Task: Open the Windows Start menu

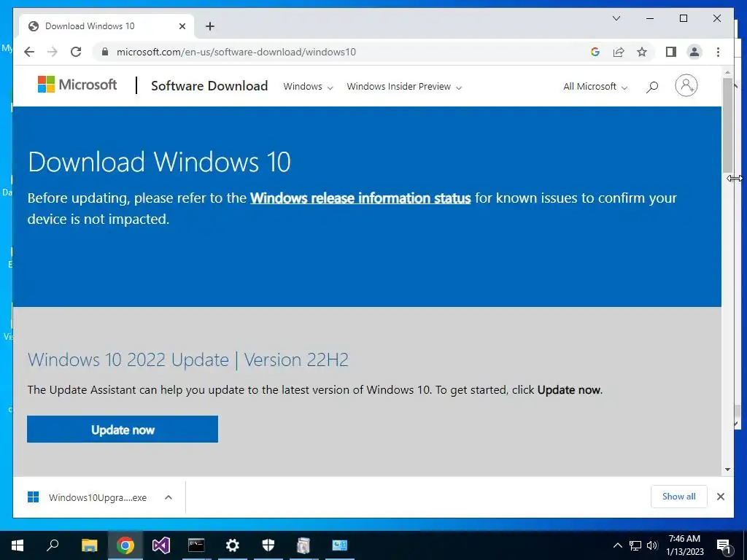Action: coord(18,545)
